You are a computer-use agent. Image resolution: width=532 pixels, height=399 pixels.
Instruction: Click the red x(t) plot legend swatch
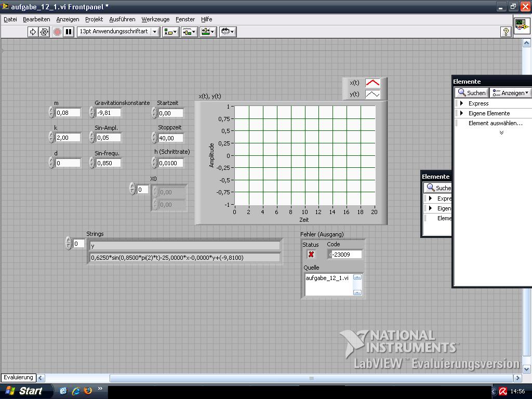(373, 83)
